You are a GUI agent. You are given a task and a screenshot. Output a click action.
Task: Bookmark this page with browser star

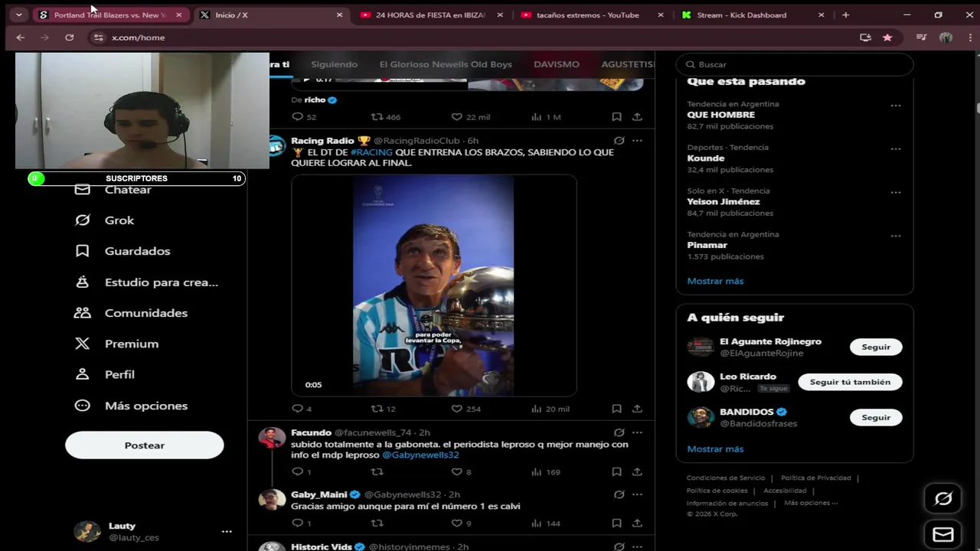[x=887, y=37]
